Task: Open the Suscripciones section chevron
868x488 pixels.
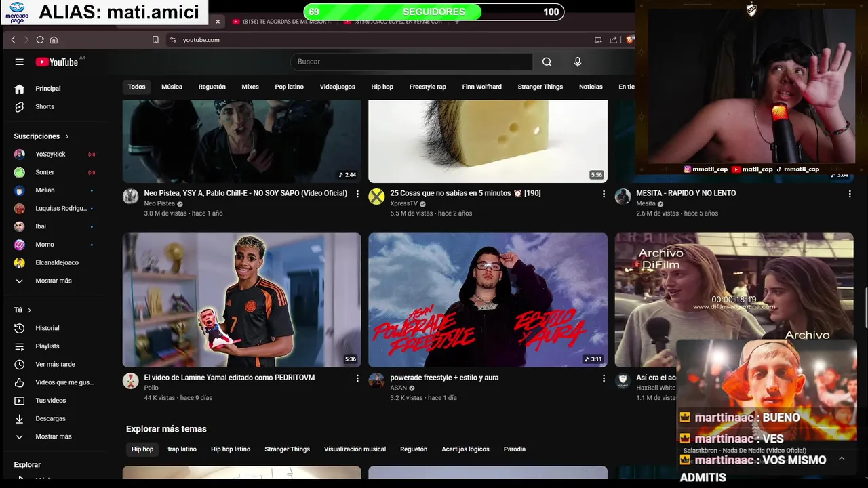Action: click(x=67, y=136)
